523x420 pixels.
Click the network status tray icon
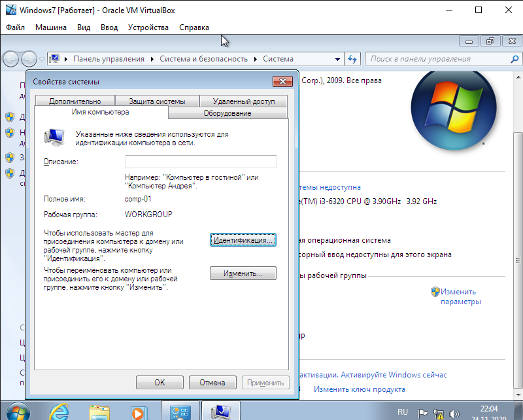click(x=439, y=413)
